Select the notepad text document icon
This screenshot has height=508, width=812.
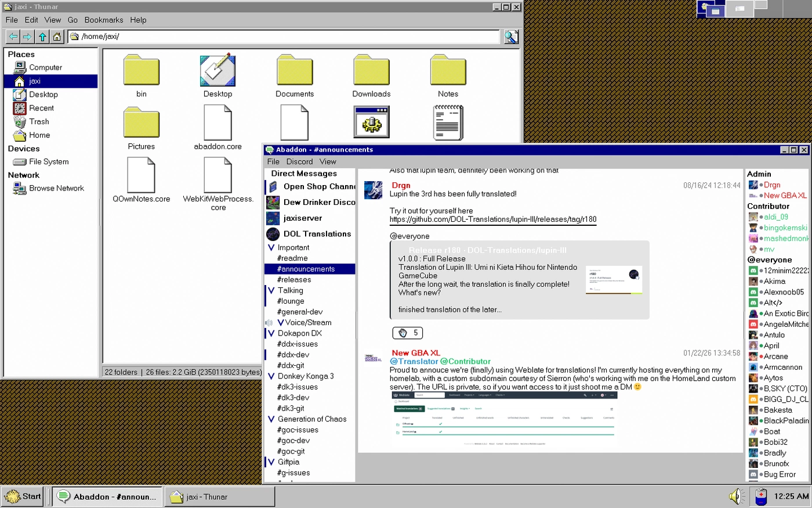[448, 123]
